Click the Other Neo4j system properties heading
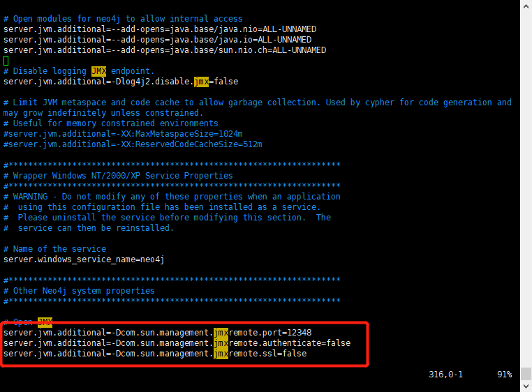 (79, 291)
